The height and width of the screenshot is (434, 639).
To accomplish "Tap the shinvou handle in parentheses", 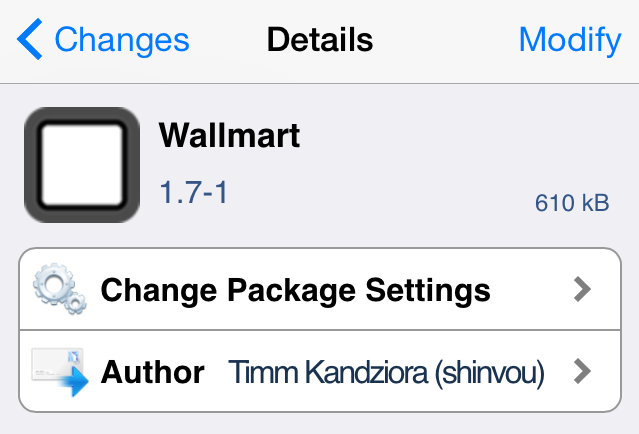I will coord(498,373).
